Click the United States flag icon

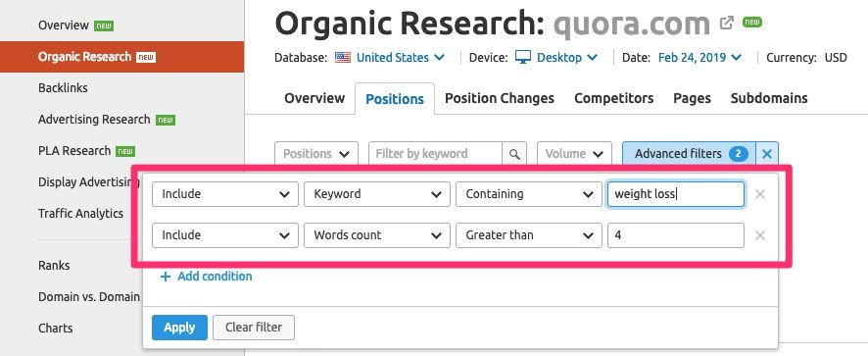(343, 58)
